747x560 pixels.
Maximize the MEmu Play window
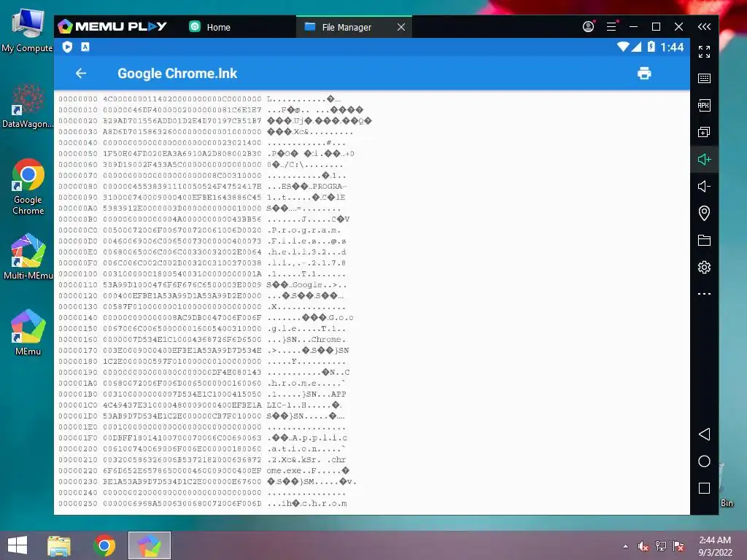coord(656,27)
